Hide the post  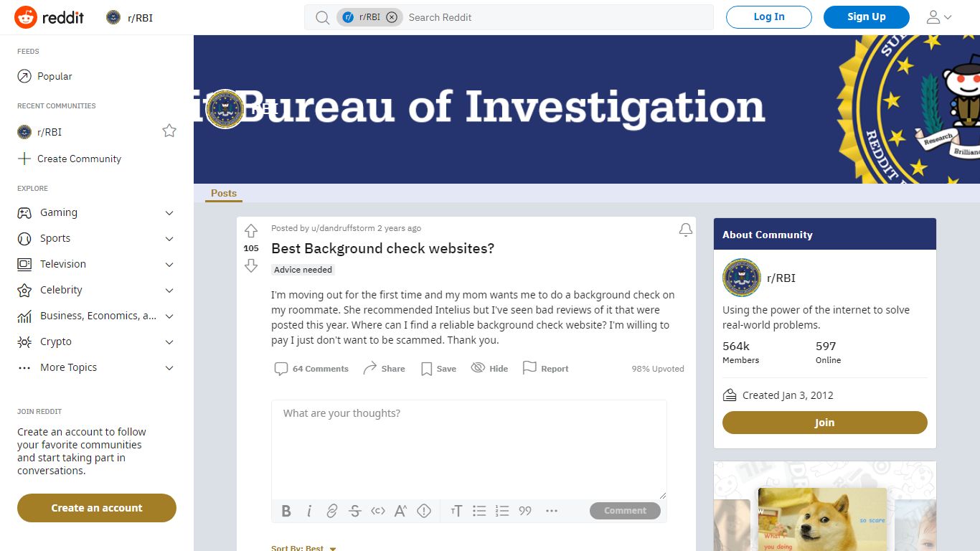489,369
